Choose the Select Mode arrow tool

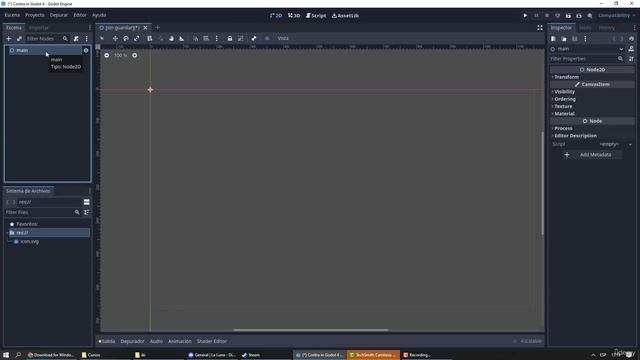[102, 38]
